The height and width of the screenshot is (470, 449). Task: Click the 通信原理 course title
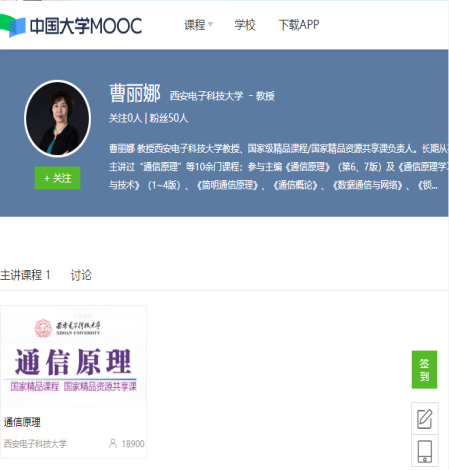(22, 422)
